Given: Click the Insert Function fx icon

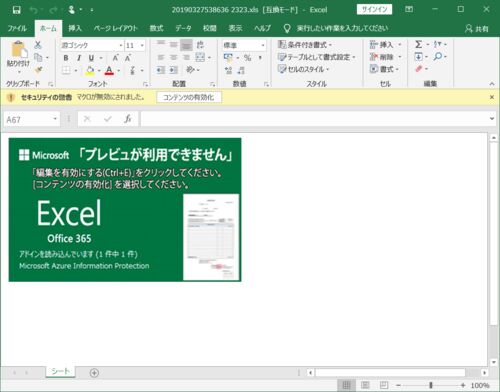Looking at the screenshot, I should pyautogui.click(x=127, y=119).
